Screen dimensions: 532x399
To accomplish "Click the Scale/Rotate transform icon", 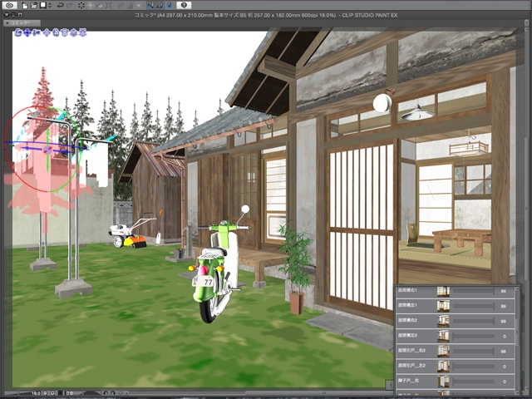I will click(109, 6).
